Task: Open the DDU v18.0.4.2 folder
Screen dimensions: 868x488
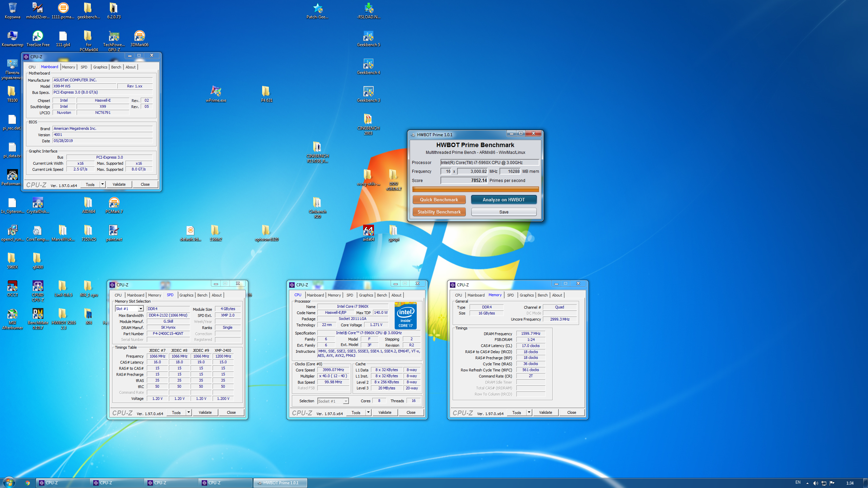Action: click(x=393, y=180)
